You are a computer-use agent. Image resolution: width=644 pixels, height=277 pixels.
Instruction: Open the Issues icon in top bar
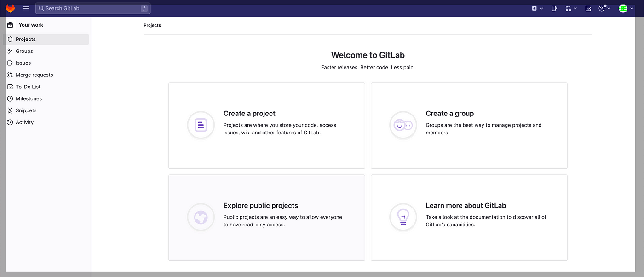tap(554, 8)
